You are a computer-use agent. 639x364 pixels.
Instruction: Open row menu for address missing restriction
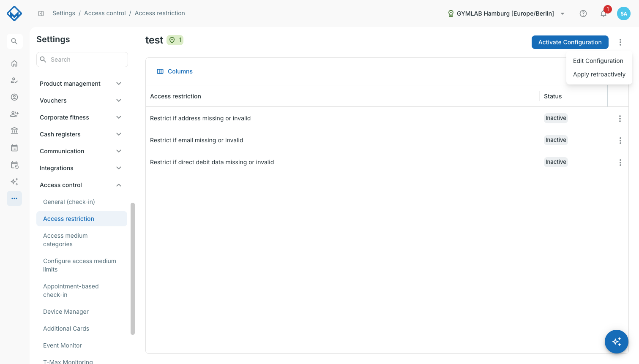pyautogui.click(x=620, y=119)
